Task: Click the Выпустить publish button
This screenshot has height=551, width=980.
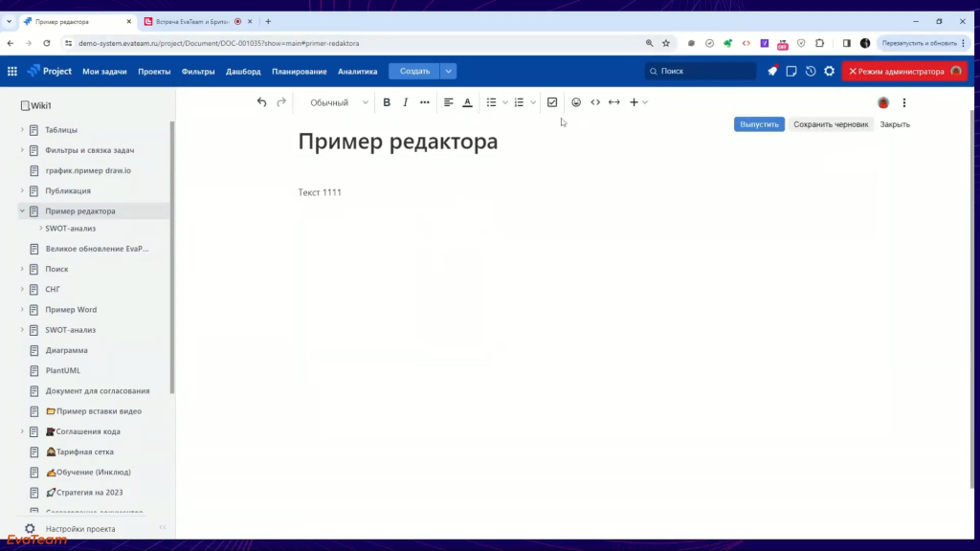Action: (x=759, y=124)
